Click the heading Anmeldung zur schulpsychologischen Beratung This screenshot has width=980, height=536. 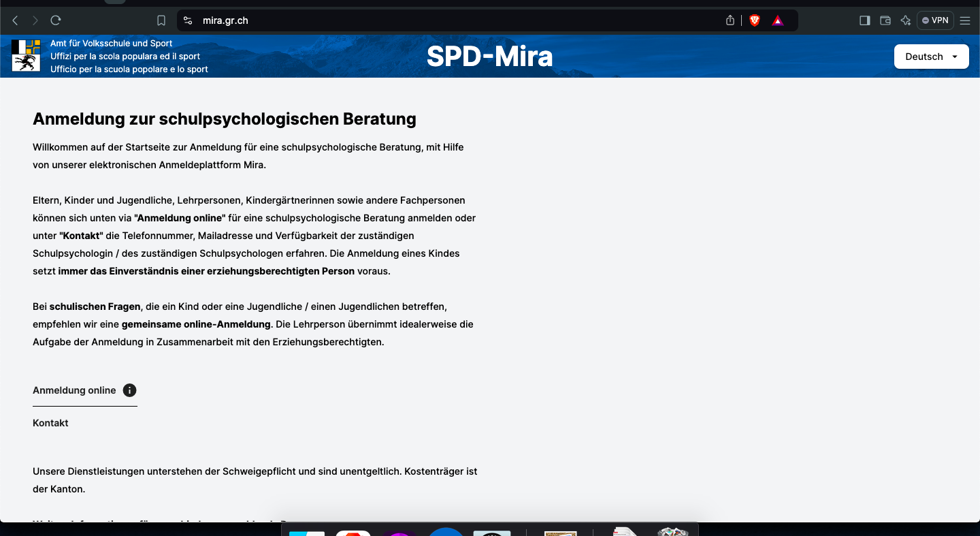click(x=225, y=119)
